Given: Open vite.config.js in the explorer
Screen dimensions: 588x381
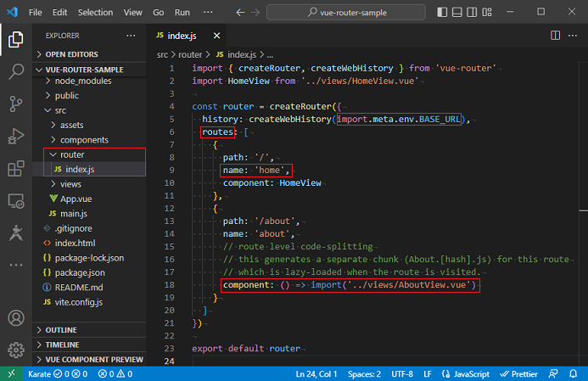Looking at the screenshot, I should click(89, 302).
